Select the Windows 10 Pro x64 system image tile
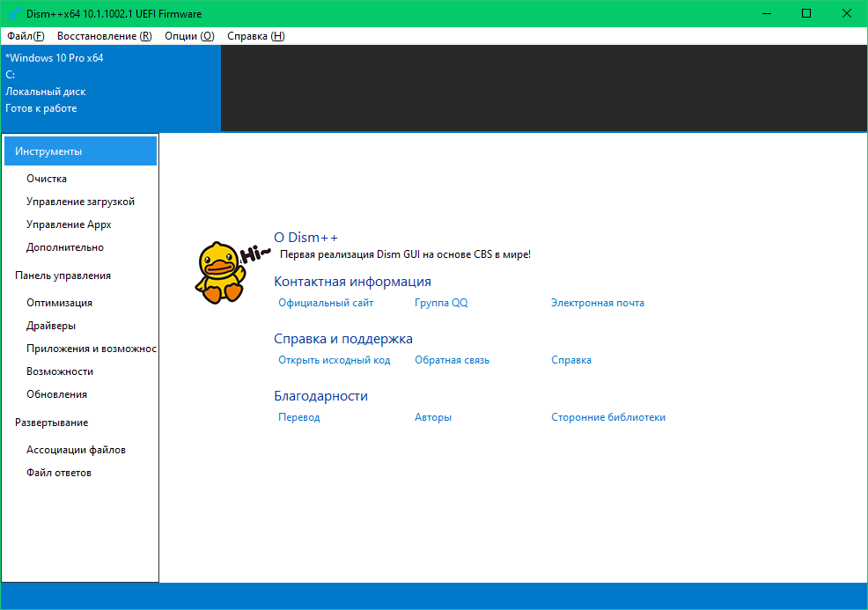 (111, 88)
